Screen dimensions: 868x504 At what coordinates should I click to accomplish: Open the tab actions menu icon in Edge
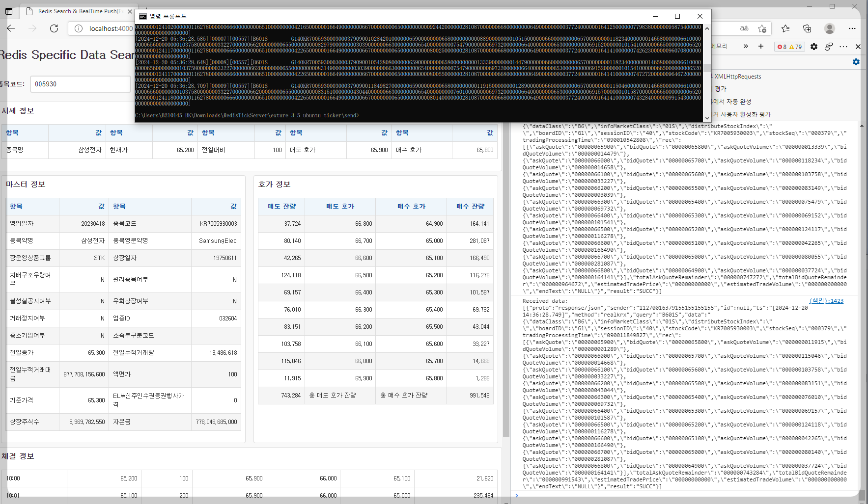tap(9, 11)
